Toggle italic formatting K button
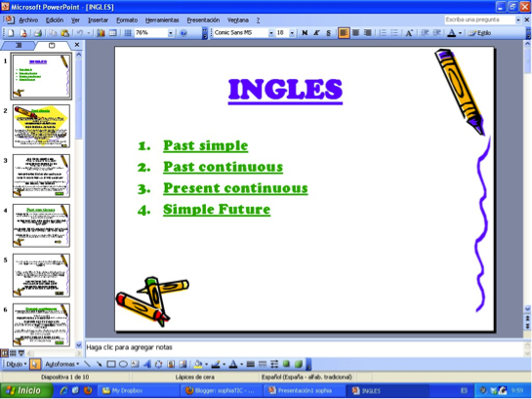This screenshot has width=532, height=399. [x=316, y=33]
